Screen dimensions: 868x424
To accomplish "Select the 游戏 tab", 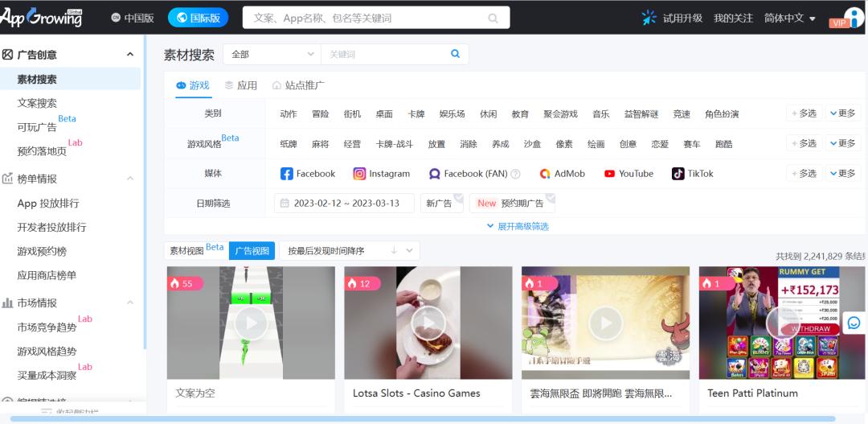I will pyautogui.click(x=193, y=85).
